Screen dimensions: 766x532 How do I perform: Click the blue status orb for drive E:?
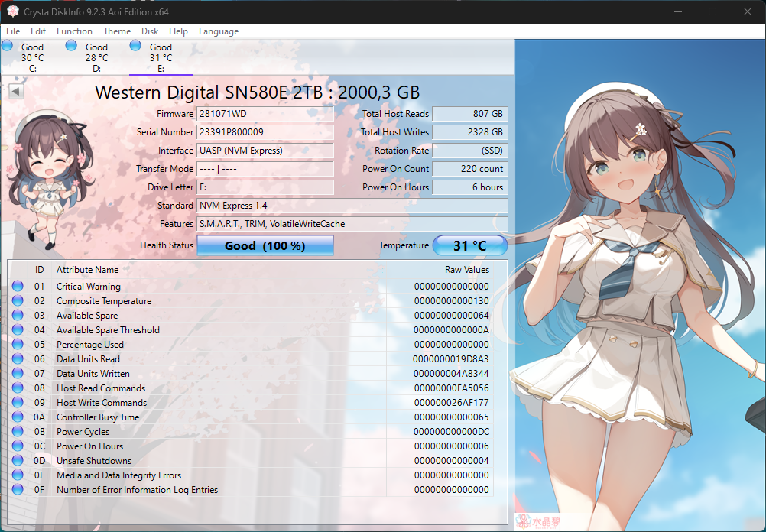tap(135, 46)
